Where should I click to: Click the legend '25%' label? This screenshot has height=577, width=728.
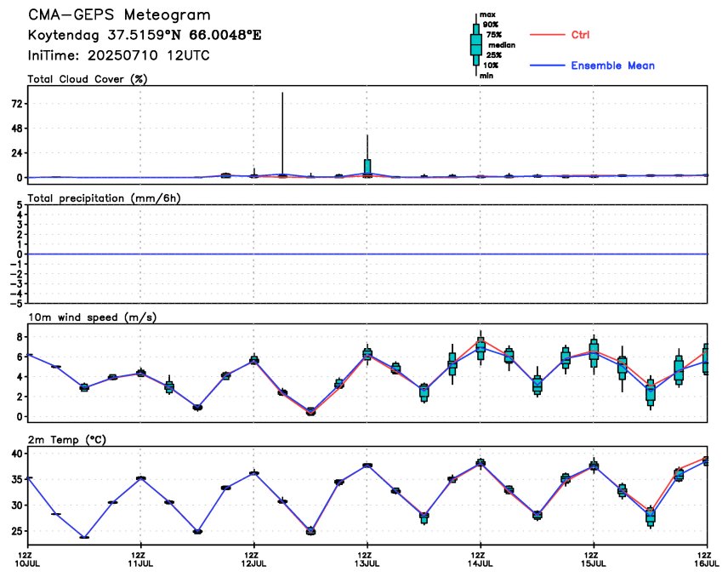tap(494, 55)
